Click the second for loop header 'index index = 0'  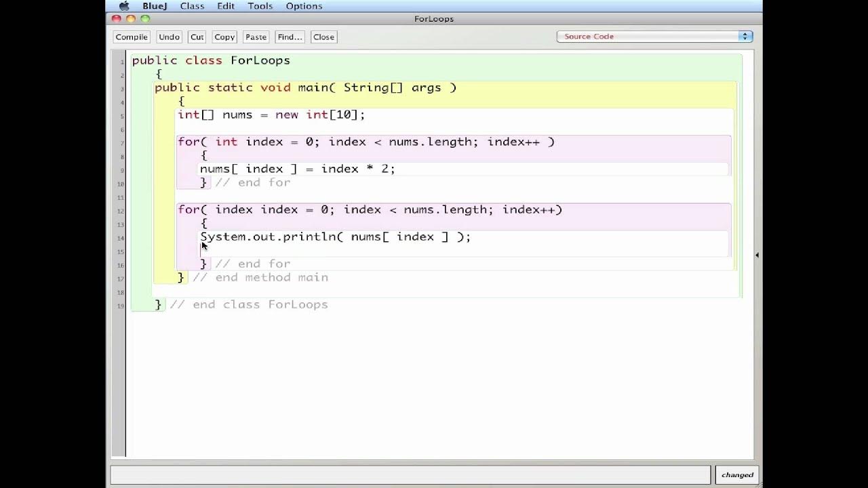370,209
